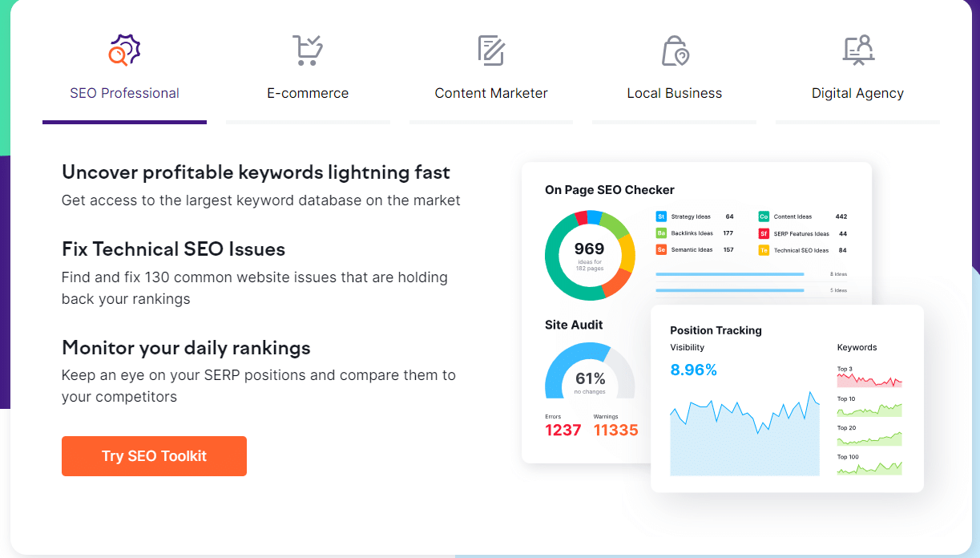This screenshot has height=558, width=980.
Task: Click the Digital Agency presentation icon
Action: click(x=857, y=50)
